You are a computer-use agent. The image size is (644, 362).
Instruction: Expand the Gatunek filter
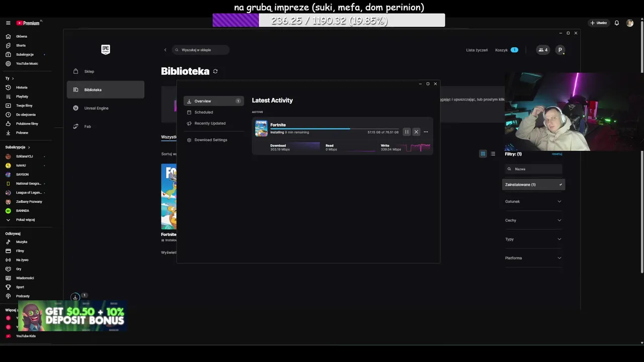(533, 202)
